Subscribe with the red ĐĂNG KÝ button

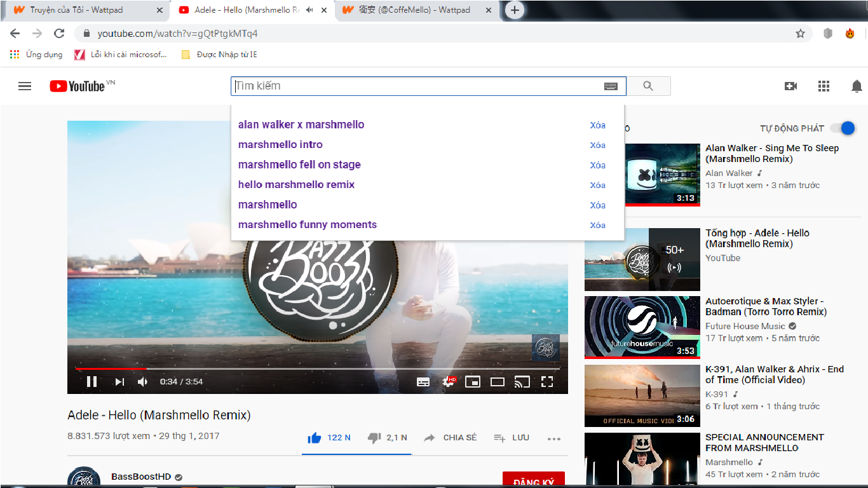[x=533, y=480]
